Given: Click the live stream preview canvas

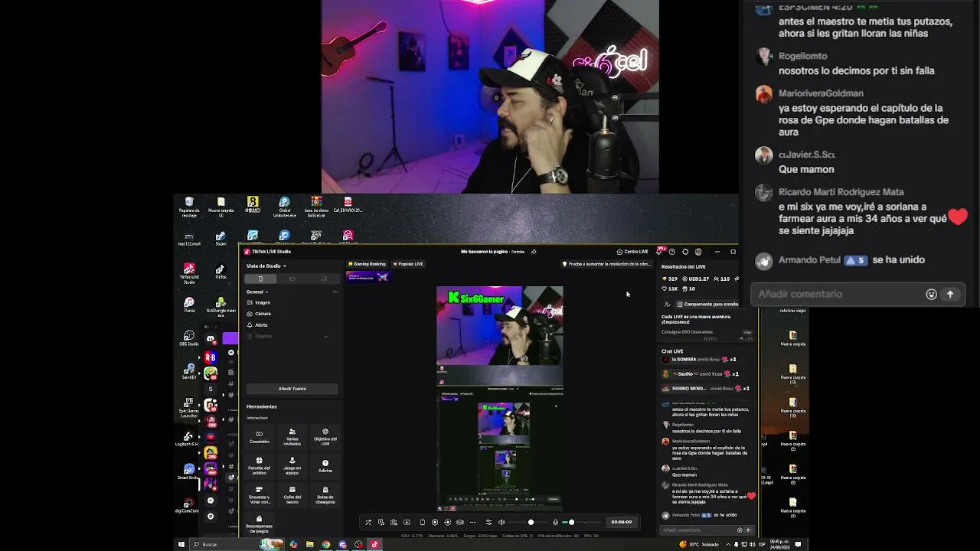Looking at the screenshot, I should click(500, 398).
